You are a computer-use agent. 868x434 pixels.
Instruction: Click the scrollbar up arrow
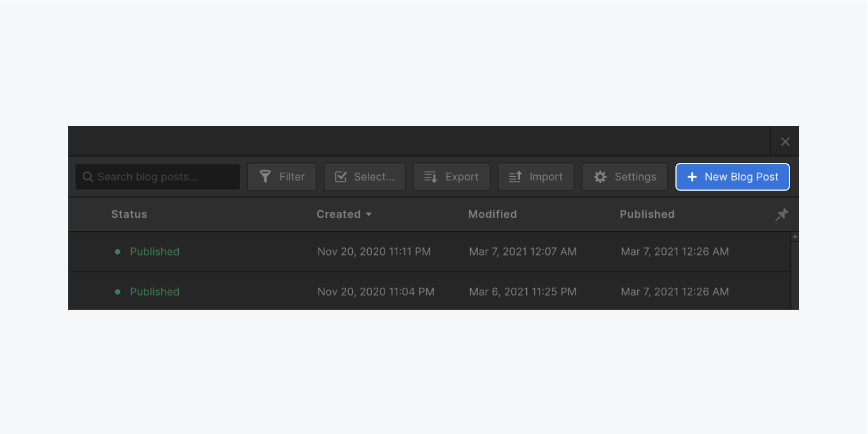pyautogui.click(x=795, y=237)
